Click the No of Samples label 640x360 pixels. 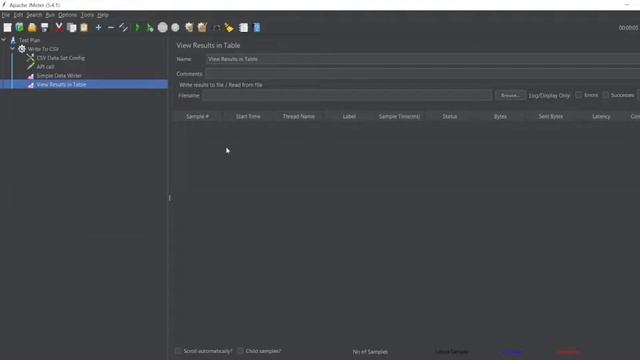(x=370, y=351)
